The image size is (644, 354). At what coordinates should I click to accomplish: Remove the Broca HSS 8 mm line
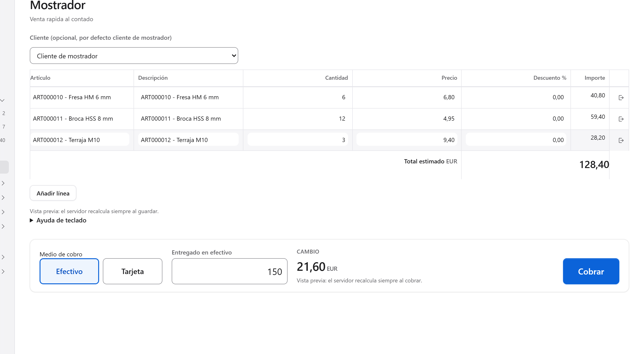pyautogui.click(x=621, y=119)
